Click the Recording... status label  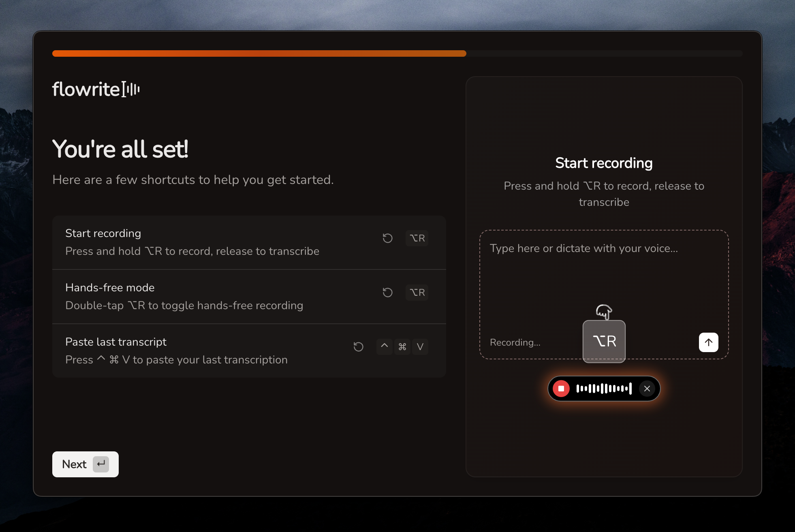(515, 342)
